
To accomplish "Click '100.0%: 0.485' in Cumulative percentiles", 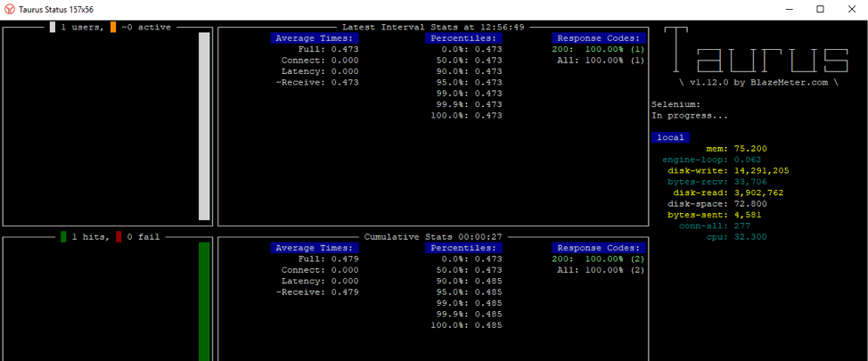I will pos(466,325).
